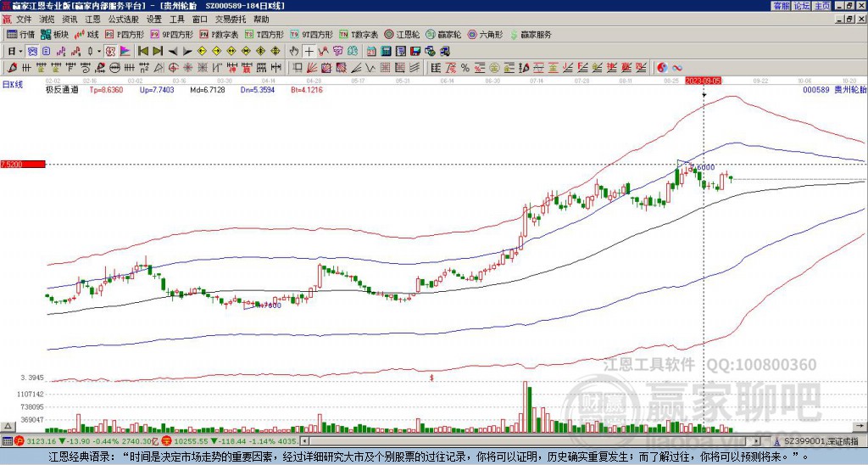The width and height of the screenshot is (868, 465).
Task: Expand the candlestick style dropdown arrow
Action: (x=99, y=51)
